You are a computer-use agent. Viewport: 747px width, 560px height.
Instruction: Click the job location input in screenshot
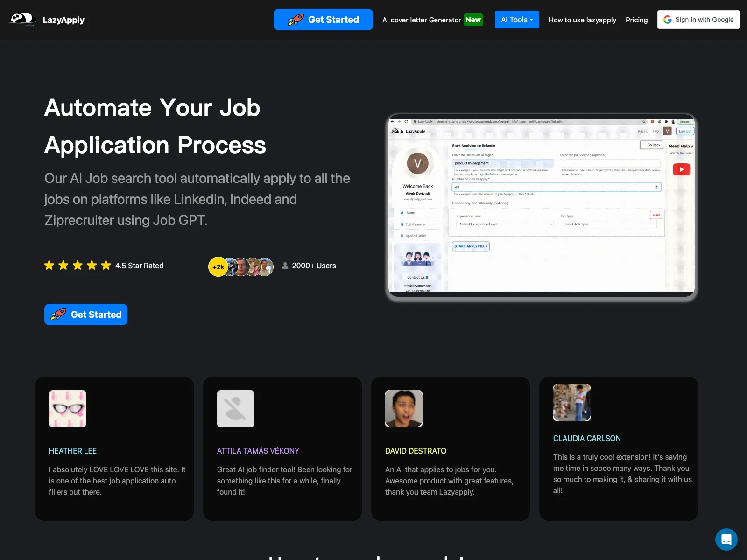[610, 163]
